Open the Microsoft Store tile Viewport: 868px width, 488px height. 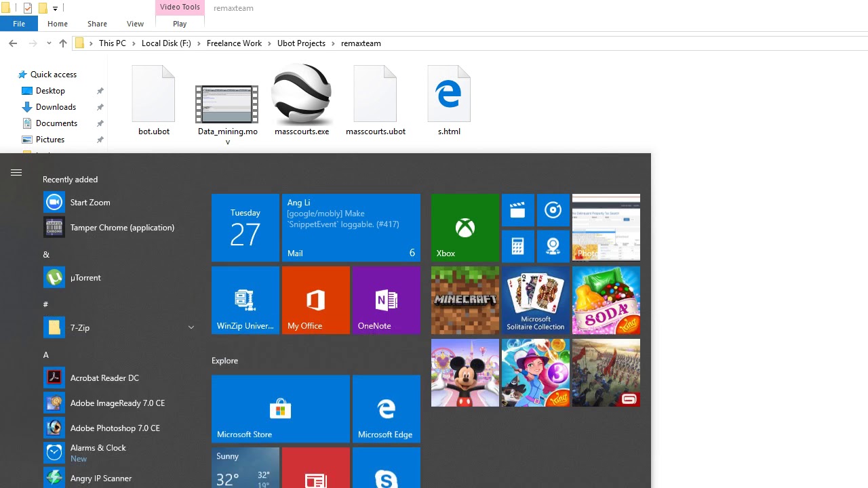click(x=280, y=409)
